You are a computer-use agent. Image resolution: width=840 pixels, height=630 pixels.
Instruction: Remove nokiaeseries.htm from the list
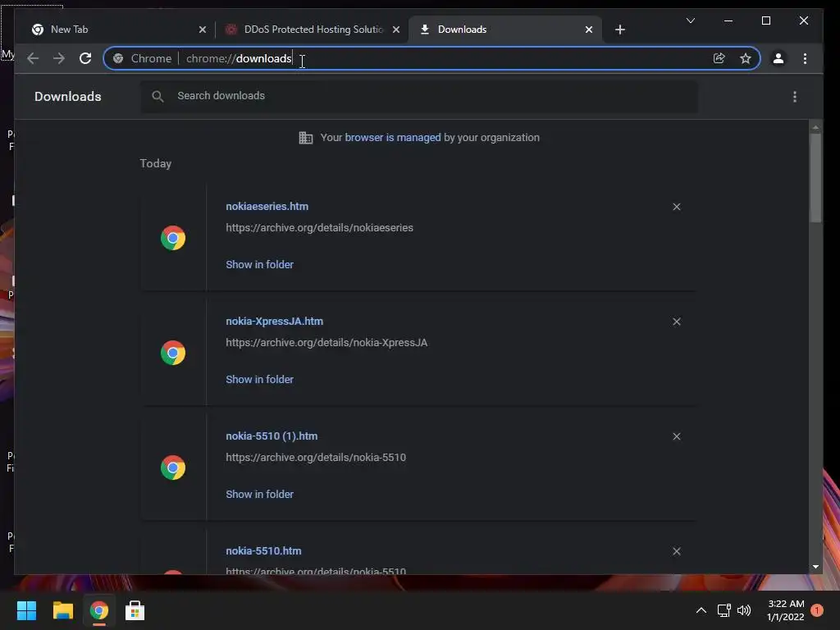click(x=677, y=207)
